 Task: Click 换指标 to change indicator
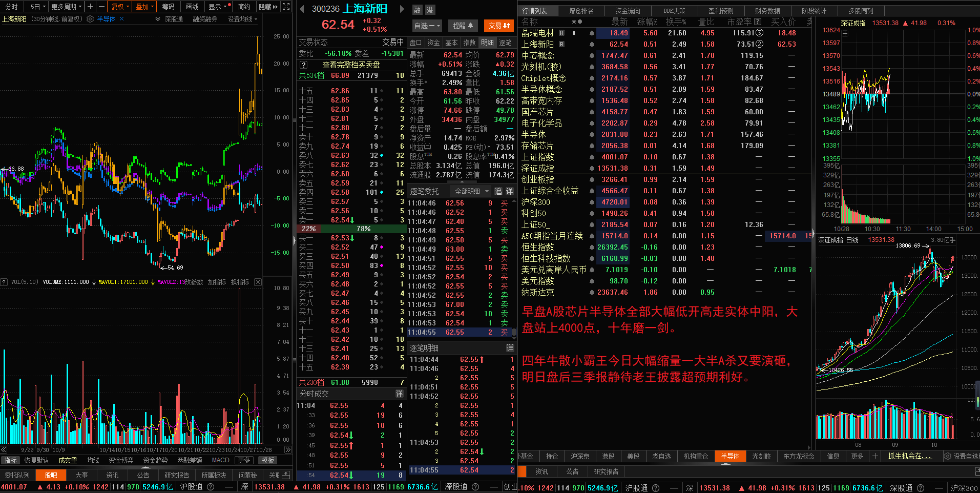click(x=240, y=282)
